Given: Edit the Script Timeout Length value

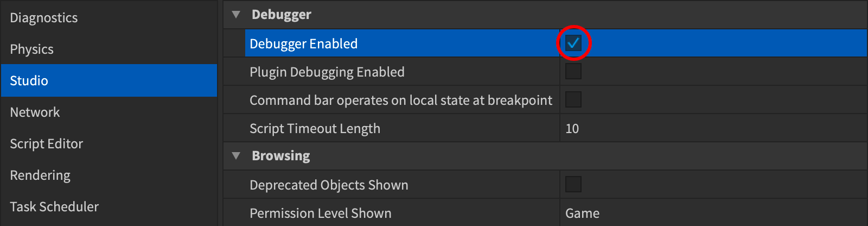Looking at the screenshot, I should 572,128.
